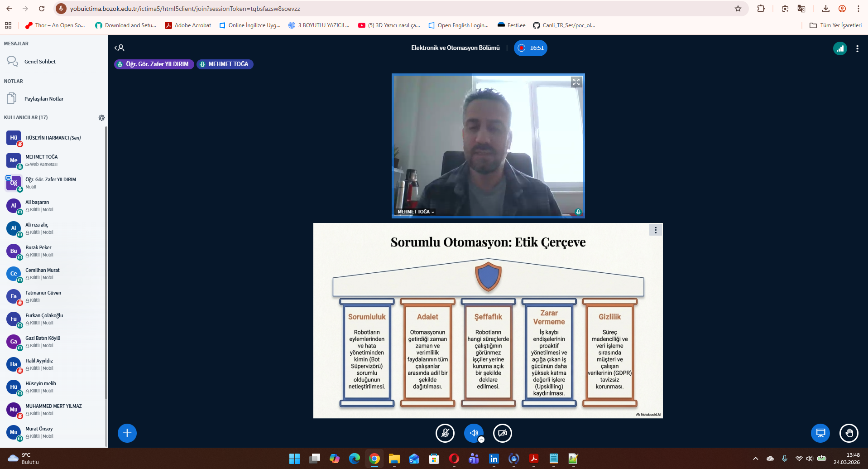Viewport: 868px width, 469px height.
Task: Open the connection status signal icon
Action: (x=840, y=48)
